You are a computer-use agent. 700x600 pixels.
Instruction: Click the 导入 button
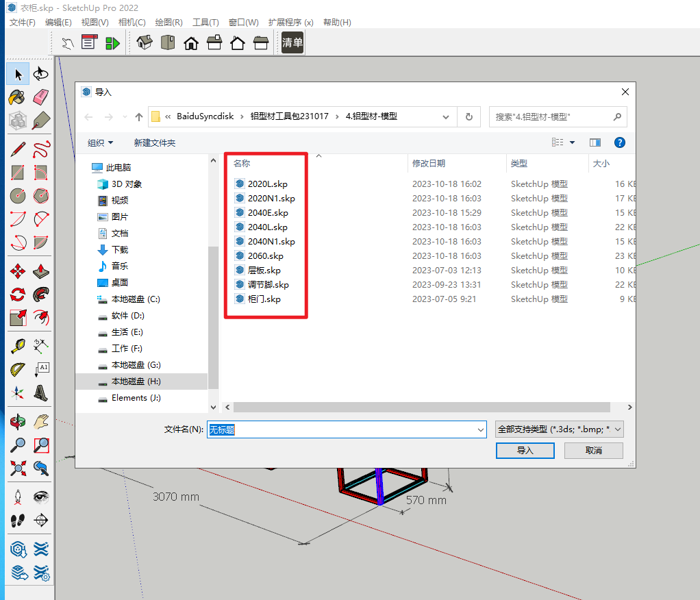pos(525,450)
